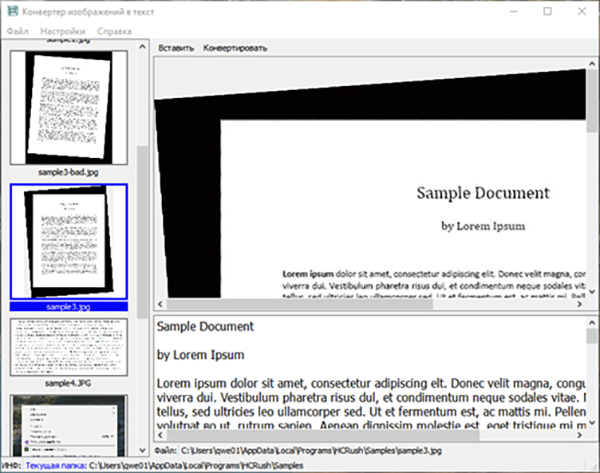Viewport: 600px width, 473px height.
Task: Click image preview scroll up arrow
Action: click(592, 64)
